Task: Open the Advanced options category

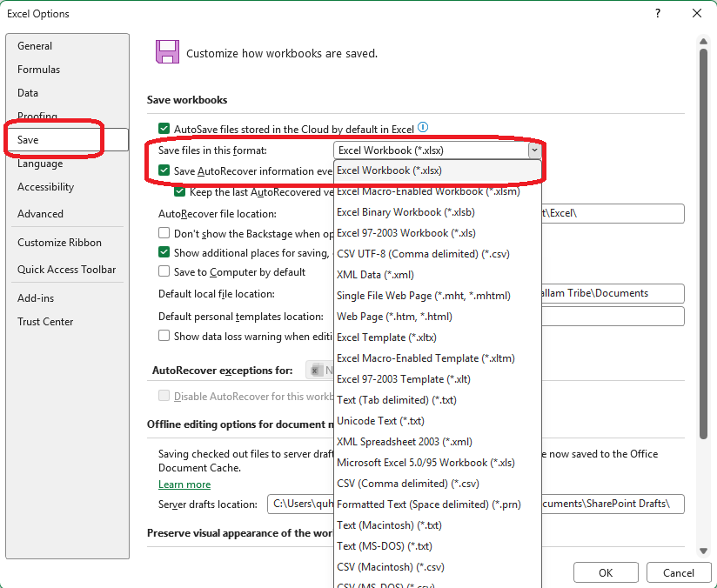Action: click(67, 213)
